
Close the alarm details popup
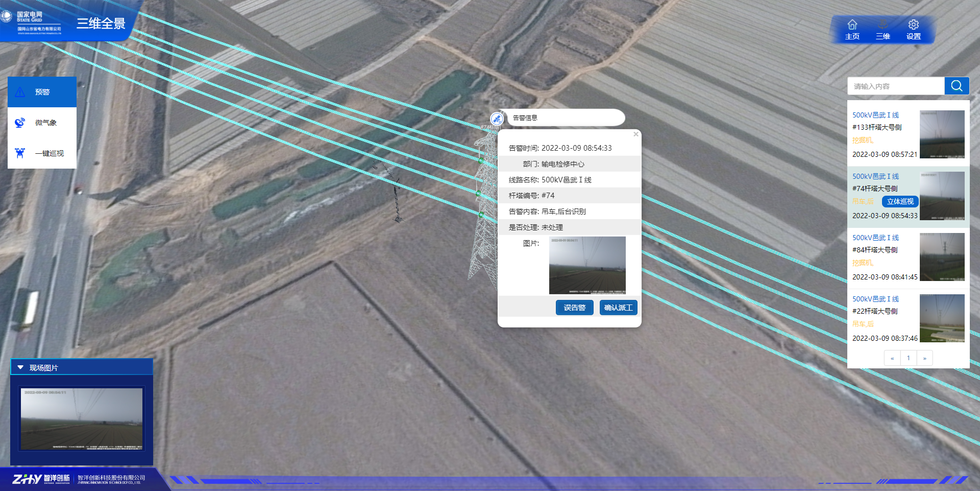pos(635,134)
